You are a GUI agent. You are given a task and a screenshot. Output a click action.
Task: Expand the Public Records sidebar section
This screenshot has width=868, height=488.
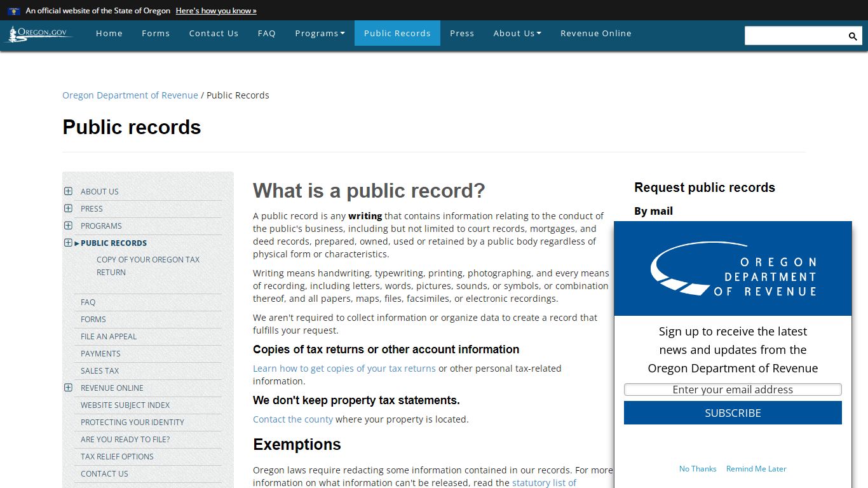[x=68, y=243]
